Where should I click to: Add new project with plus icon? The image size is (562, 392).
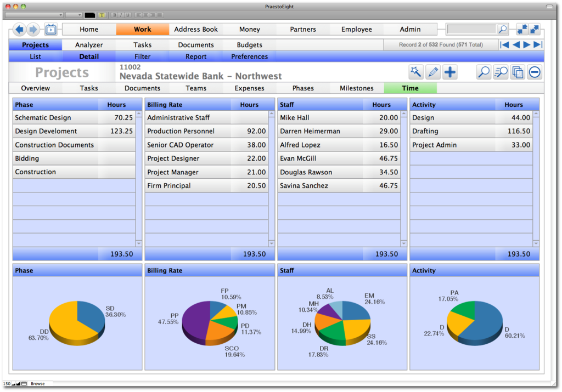(450, 72)
